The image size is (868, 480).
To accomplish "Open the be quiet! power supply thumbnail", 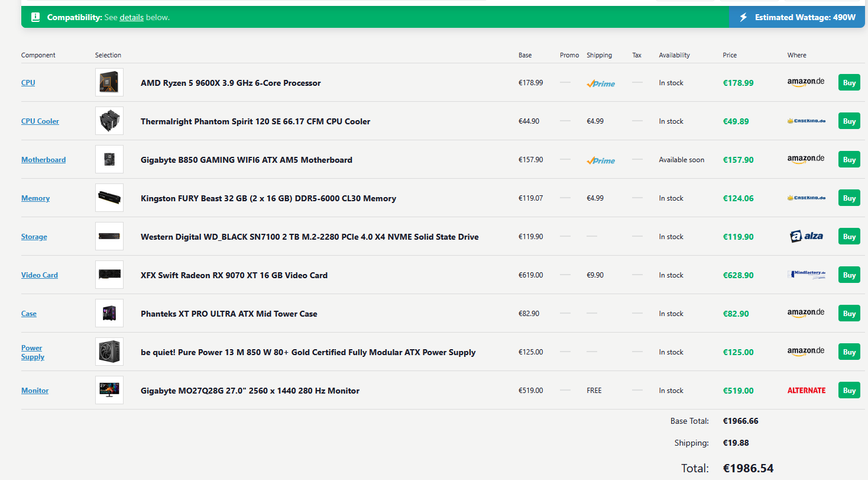I will click(x=109, y=352).
